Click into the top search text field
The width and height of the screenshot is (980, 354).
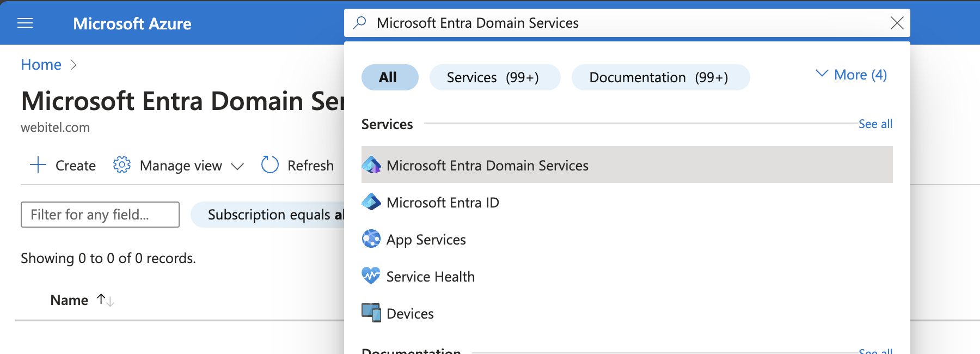[x=626, y=23]
